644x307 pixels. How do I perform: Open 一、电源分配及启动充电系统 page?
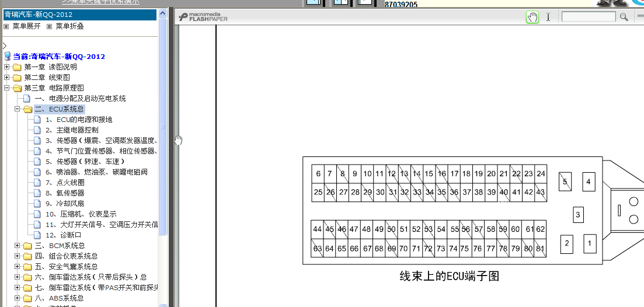click(80, 99)
